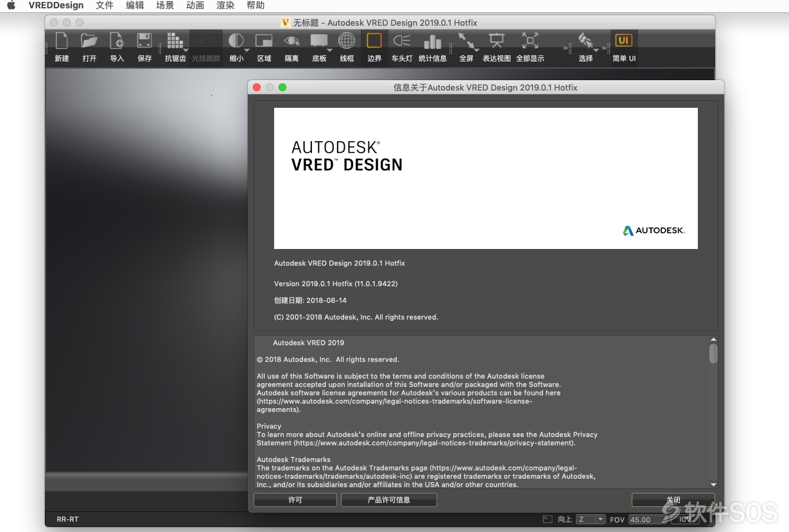
Task: Open the 渲染 (Render) menu
Action: pyautogui.click(x=225, y=5)
